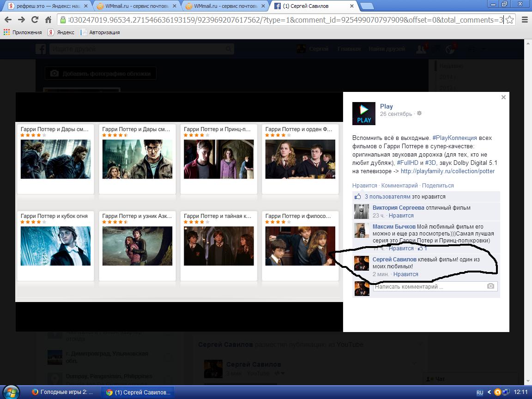
Task: Close the рефреш это Яндекс tab
Action: coord(85,6)
